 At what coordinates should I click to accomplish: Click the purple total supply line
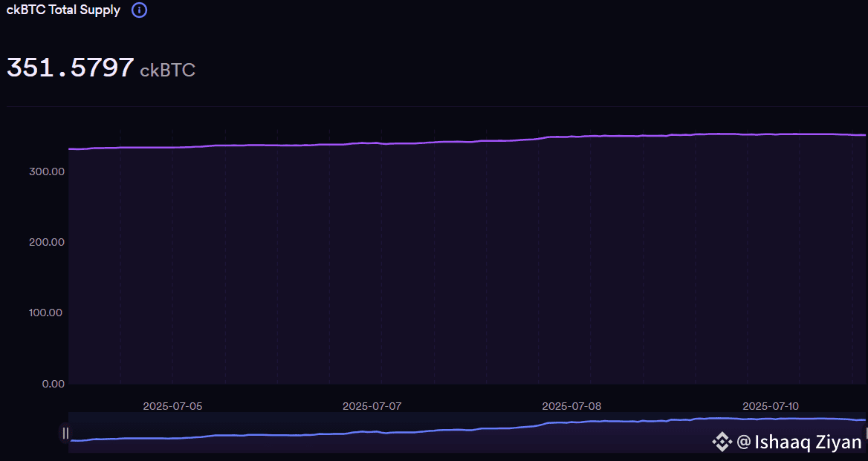(467, 142)
